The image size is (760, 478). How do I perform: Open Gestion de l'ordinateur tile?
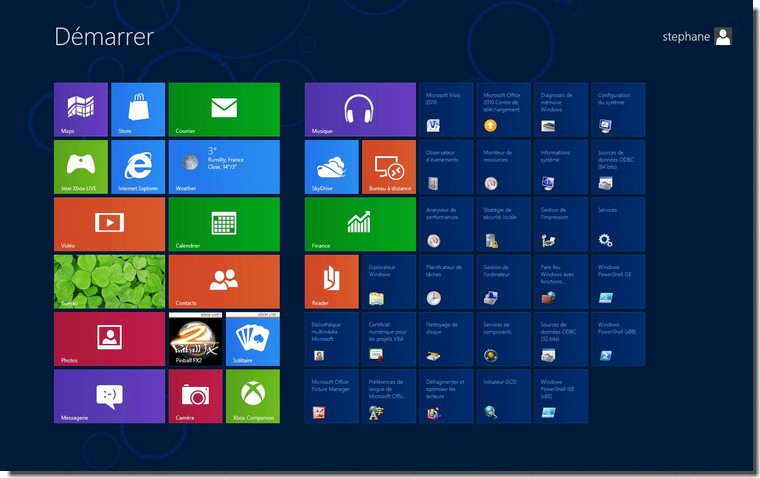503,282
